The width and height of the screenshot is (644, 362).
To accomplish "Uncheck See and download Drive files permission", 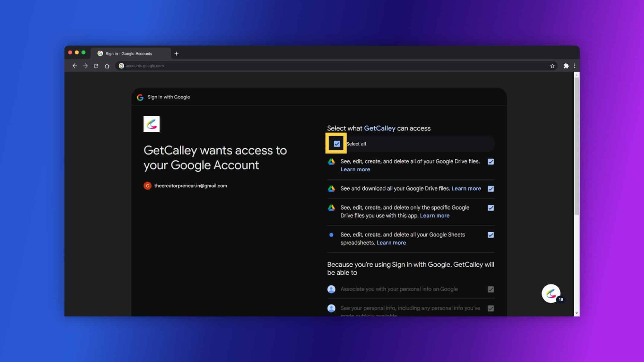I will pyautogui.click(x=491, y=189).
